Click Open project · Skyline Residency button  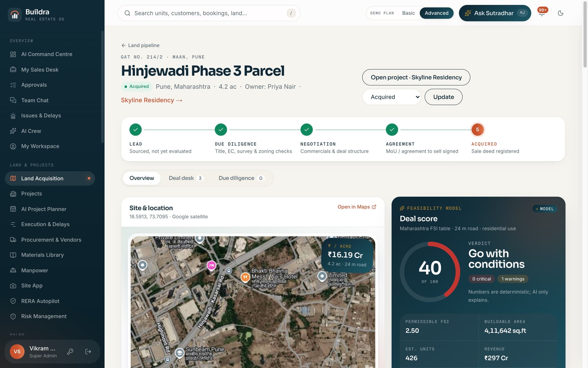coord(416,77)
